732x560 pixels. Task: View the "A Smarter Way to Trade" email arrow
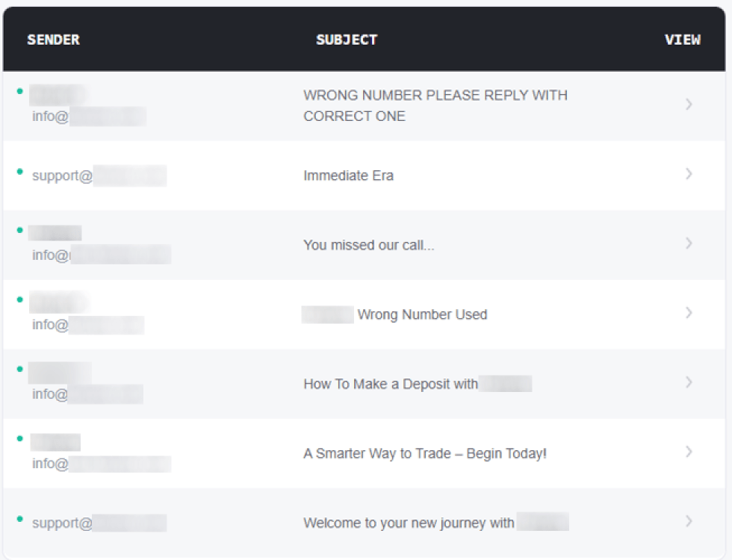(689, 452)
